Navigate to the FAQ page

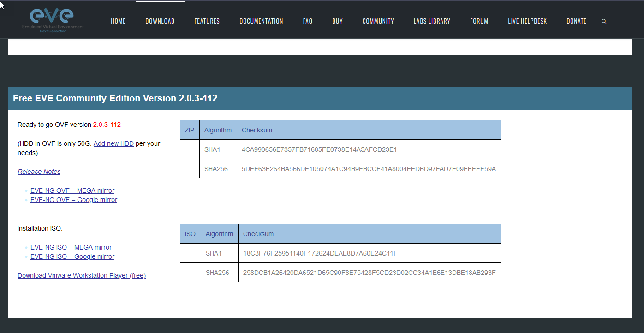coord(308,21)
